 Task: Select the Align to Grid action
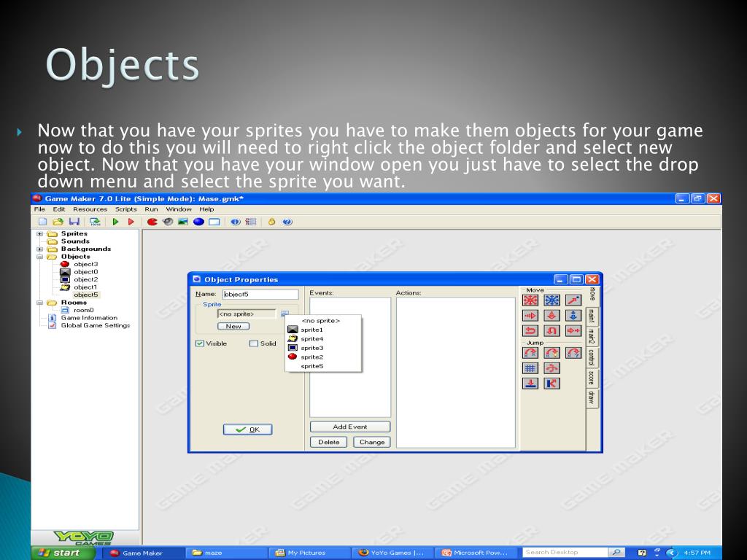point(530,368)
